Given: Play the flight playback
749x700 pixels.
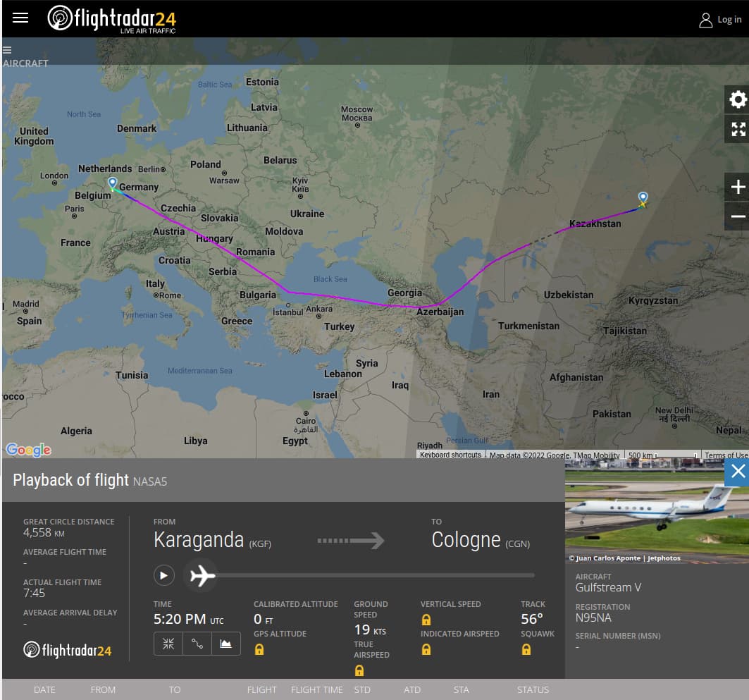Looking at the screenshot, I should [163, 575].
